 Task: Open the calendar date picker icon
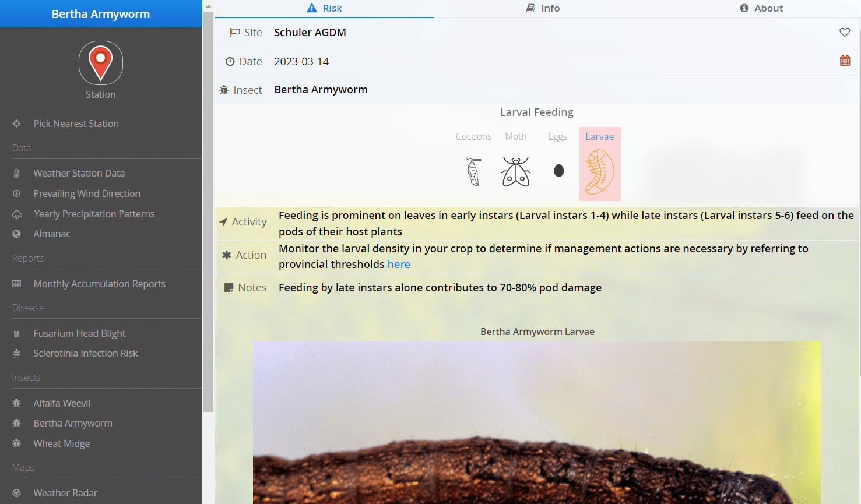click(x=845, y=61)
